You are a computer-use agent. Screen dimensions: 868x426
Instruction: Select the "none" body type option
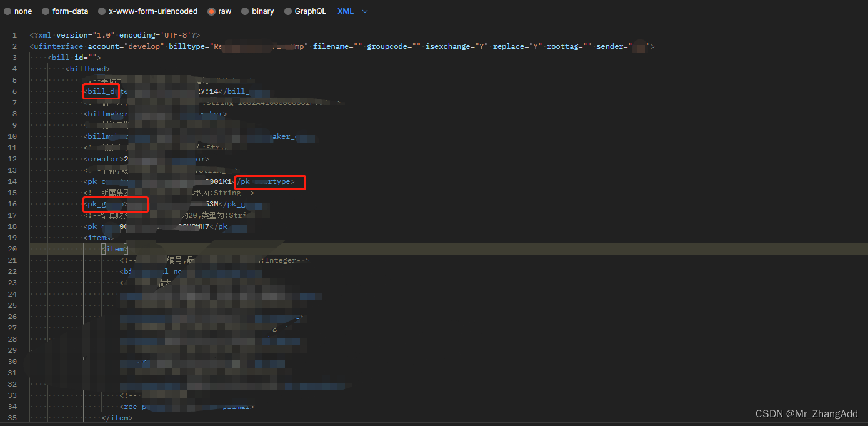coord(21,11)
